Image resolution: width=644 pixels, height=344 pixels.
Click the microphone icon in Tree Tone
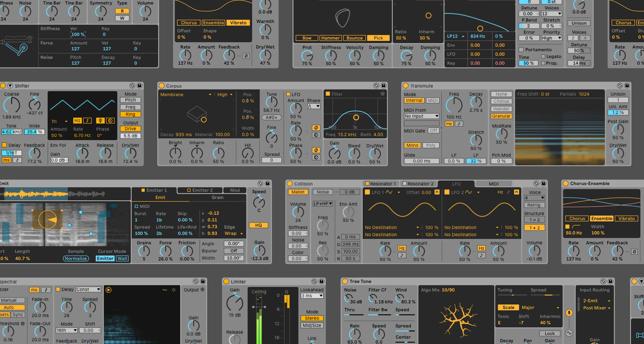click(x=569, y=313)
